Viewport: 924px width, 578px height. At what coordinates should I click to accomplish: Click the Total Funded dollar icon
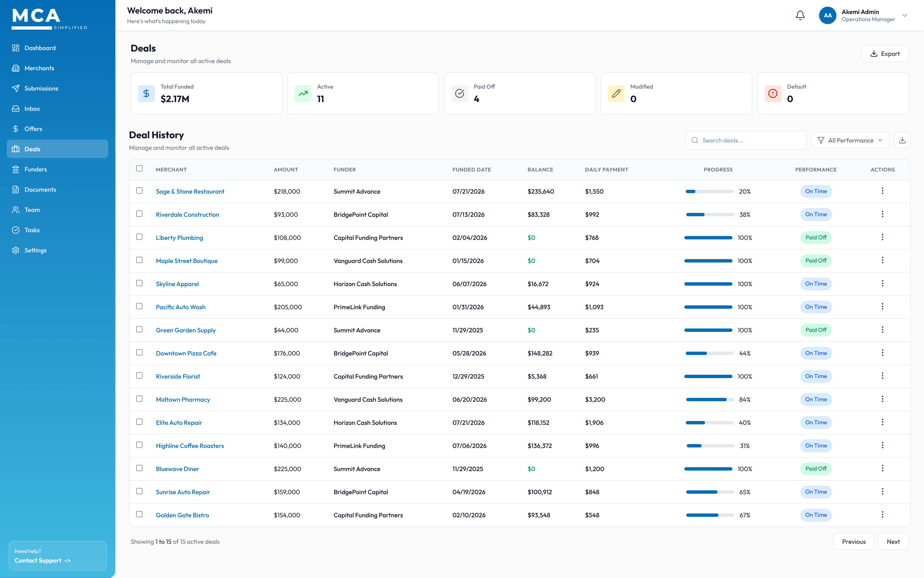146,94
